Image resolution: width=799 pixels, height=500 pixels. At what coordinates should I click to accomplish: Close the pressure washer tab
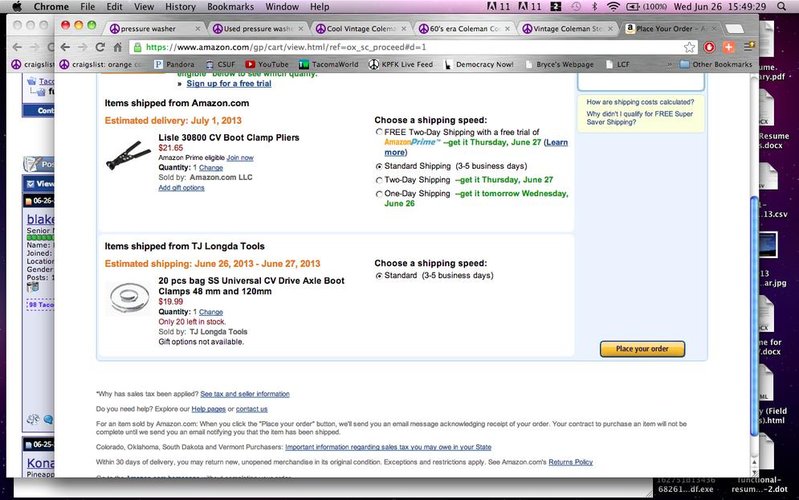pos(198,29)
